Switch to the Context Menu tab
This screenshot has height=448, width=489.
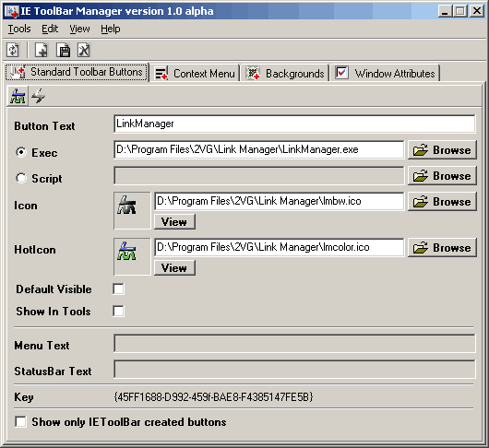click(195, 74)
